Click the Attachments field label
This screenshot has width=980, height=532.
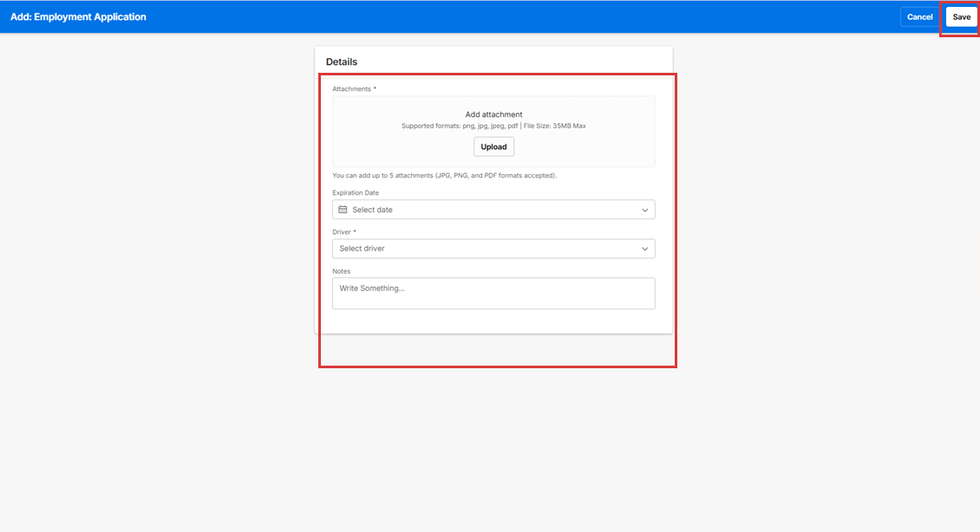click(x=352, y=89)
